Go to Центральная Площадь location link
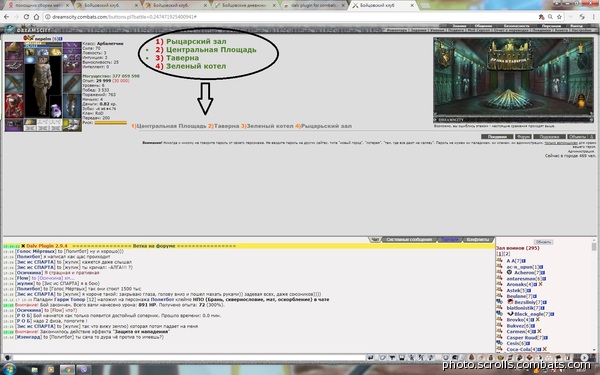600x375 pixels. 171,126
